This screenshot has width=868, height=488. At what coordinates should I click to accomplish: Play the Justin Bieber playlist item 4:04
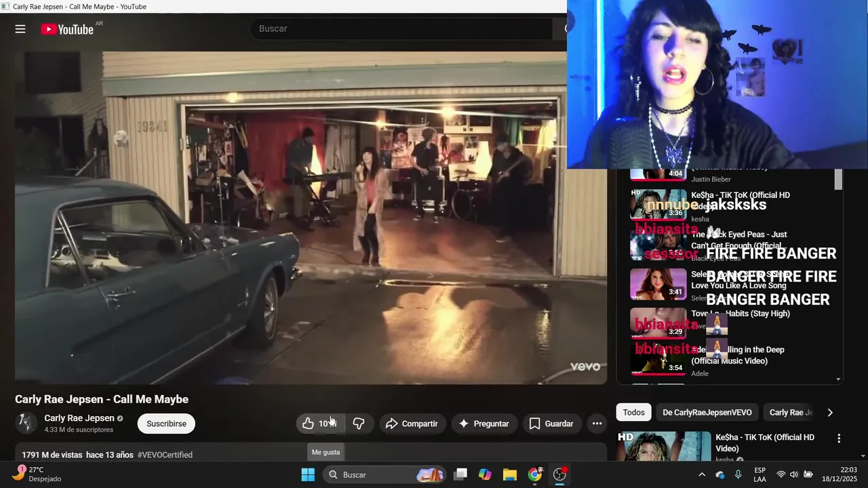(x=658, y=174)
